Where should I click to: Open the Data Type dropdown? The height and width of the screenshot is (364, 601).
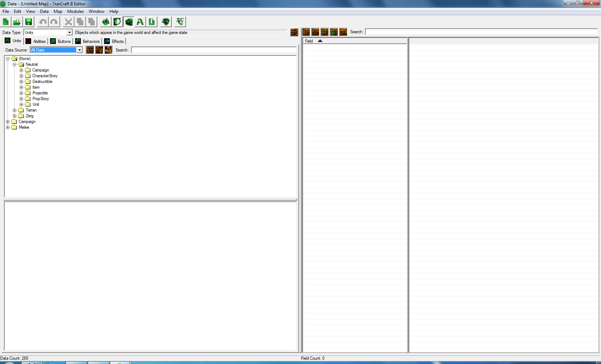69,33
